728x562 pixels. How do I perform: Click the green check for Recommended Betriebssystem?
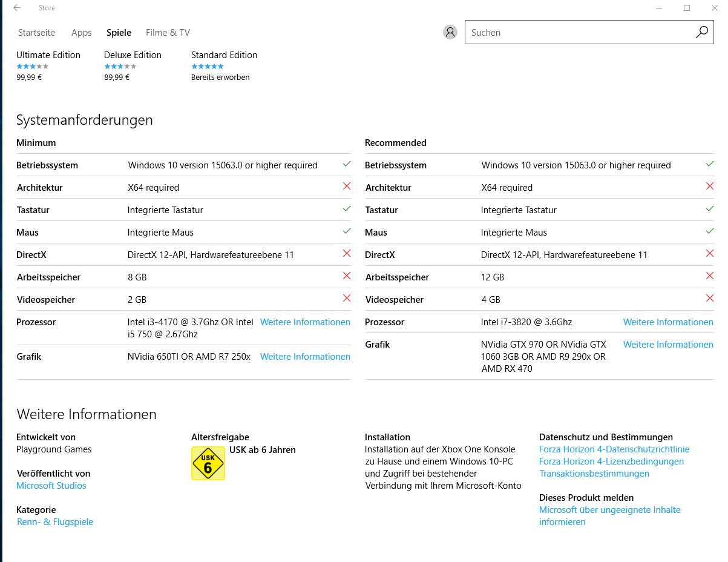point(710,164)
